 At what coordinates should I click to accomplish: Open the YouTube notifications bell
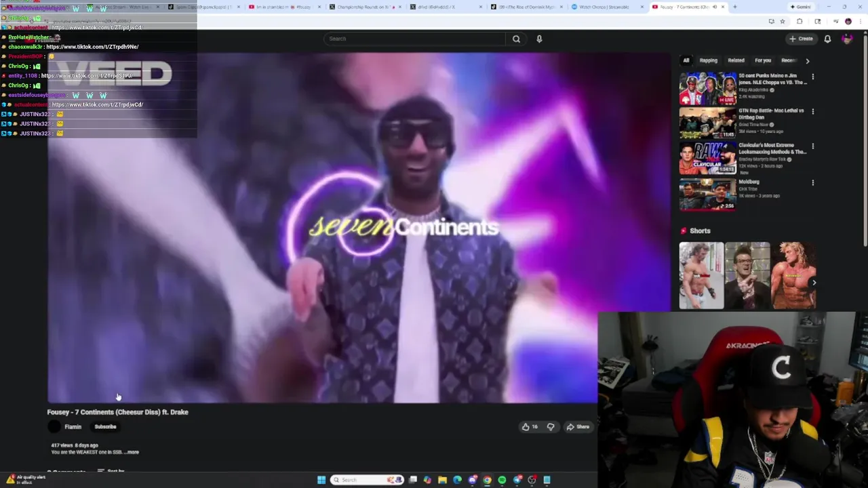click(827, 39)
